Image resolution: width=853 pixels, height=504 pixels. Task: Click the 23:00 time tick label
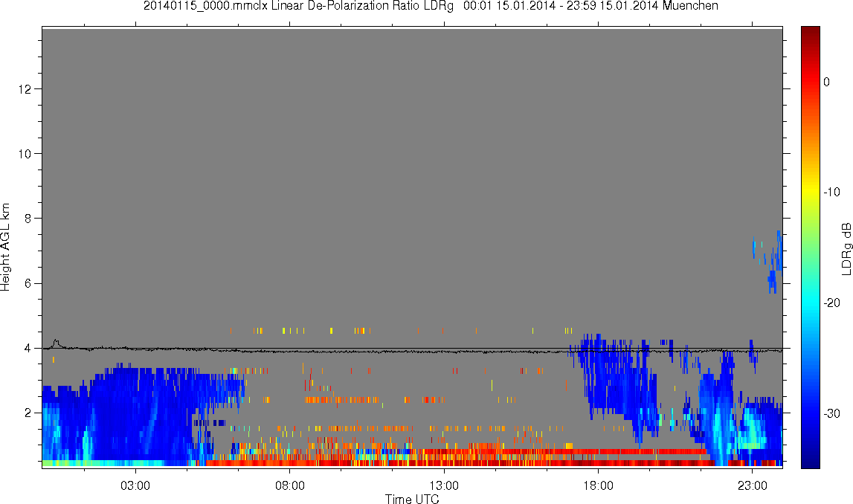[x=753, y=485]
